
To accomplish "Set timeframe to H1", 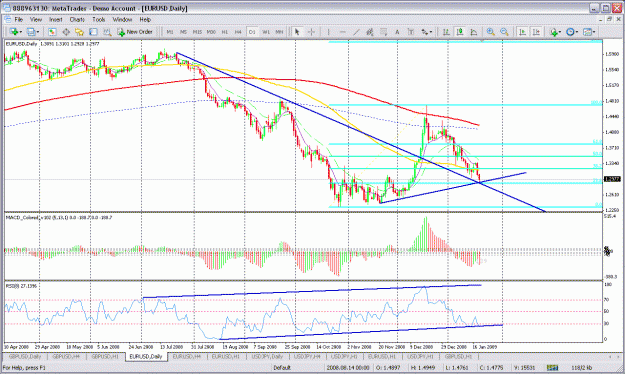I will point(224,32).
